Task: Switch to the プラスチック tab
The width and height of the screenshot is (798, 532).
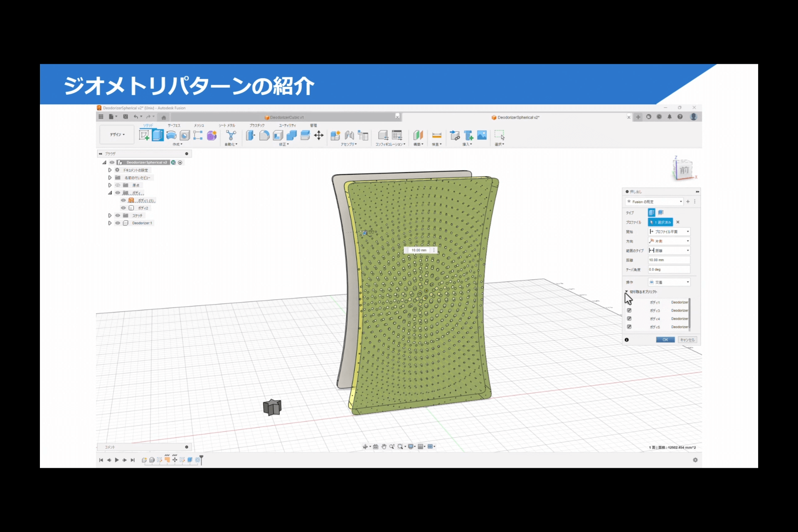Action: (x=257, y=126)
